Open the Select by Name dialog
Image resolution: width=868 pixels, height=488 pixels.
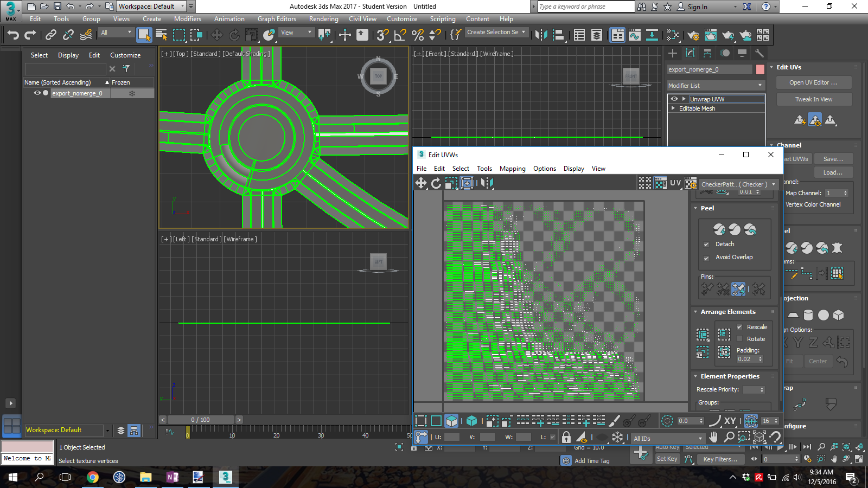point(162,35)
